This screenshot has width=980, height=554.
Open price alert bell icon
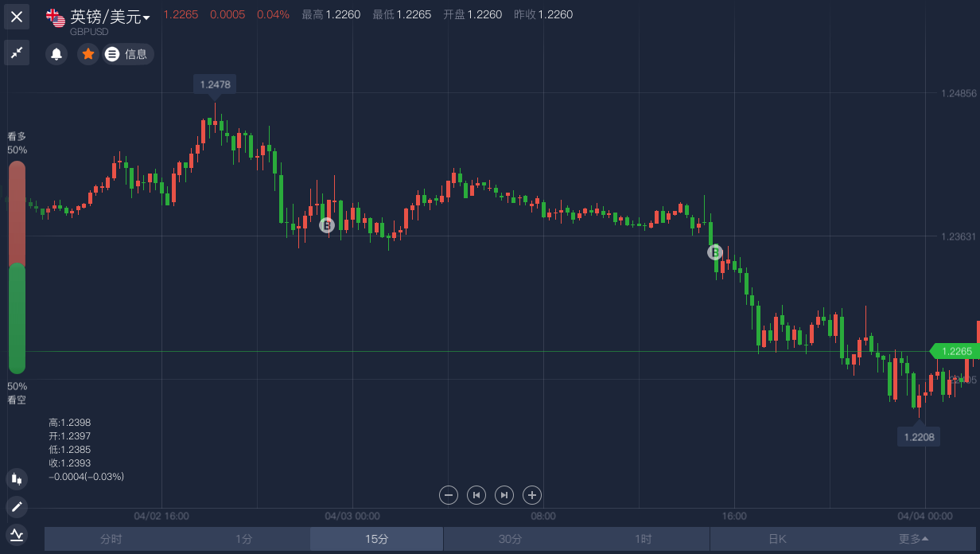tap(56, 54)
